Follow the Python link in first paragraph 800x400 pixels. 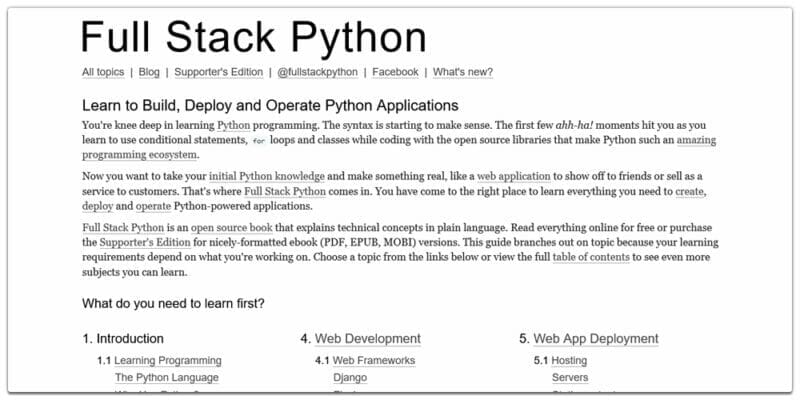coord(234,126)
